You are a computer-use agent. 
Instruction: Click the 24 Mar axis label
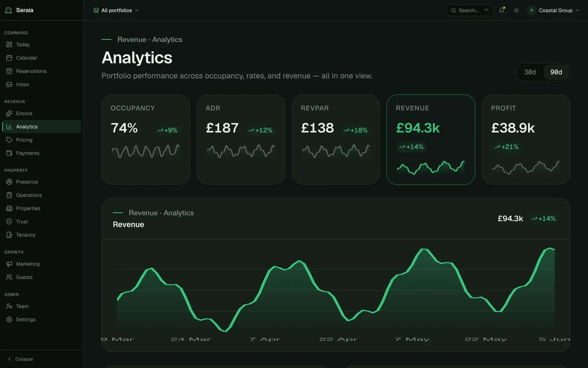pyautogui.click(x=191, y=339)
